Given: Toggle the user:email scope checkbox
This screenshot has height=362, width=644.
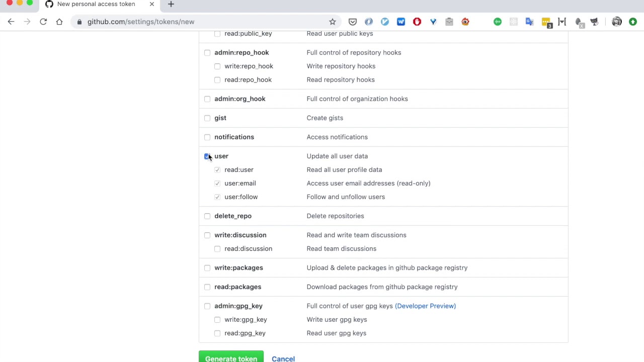Looking at the screenshot, I should (x=217, y=183).
